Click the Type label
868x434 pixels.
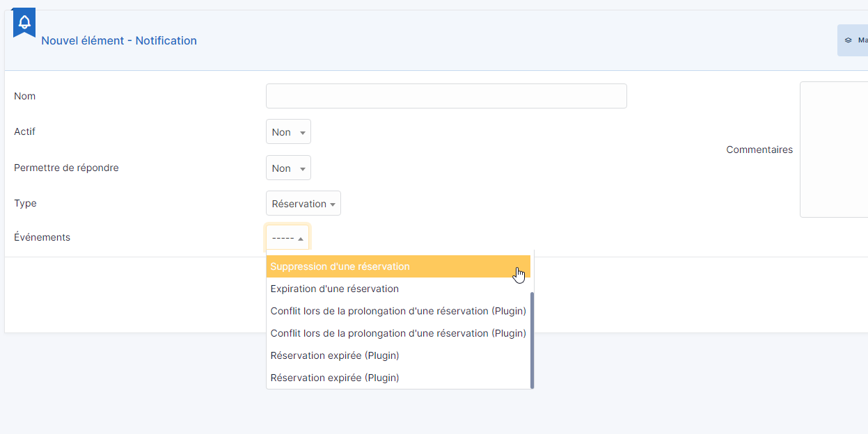[25, 204]
